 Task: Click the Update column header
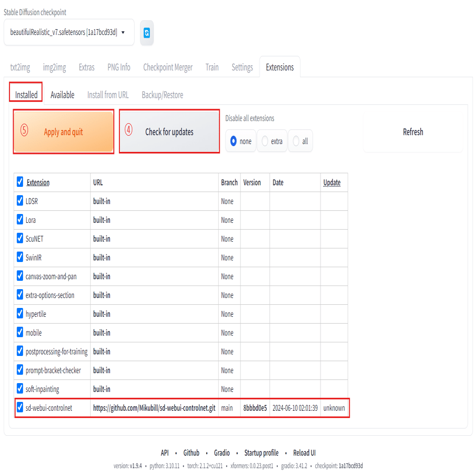[332, 183]
